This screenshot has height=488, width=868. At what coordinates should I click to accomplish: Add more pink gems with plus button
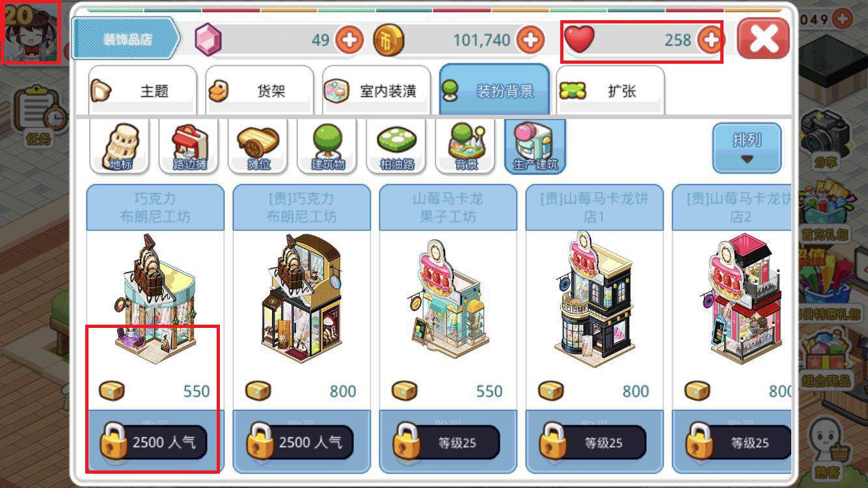[x=350, y=40]
